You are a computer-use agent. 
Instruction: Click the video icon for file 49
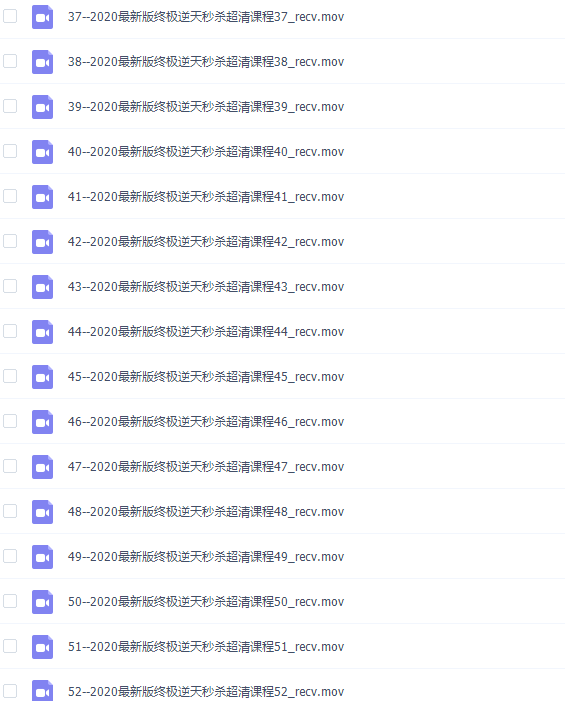(42, 557)
